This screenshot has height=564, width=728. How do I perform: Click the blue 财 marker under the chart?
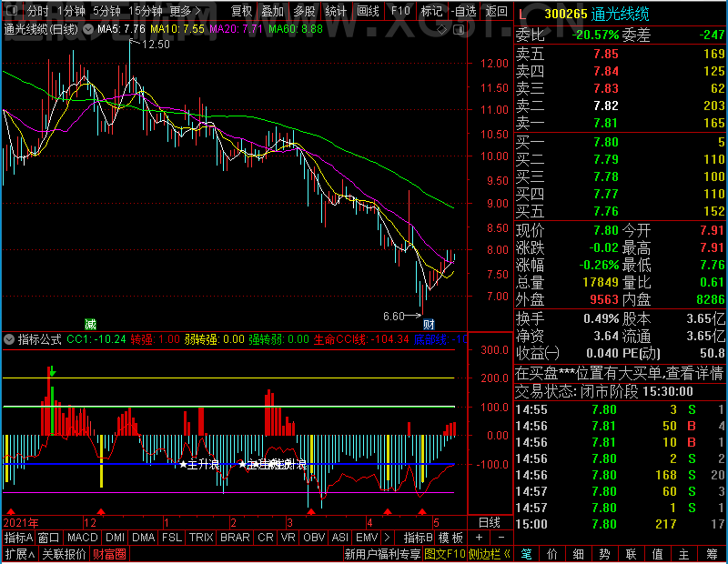click(429, 324)
